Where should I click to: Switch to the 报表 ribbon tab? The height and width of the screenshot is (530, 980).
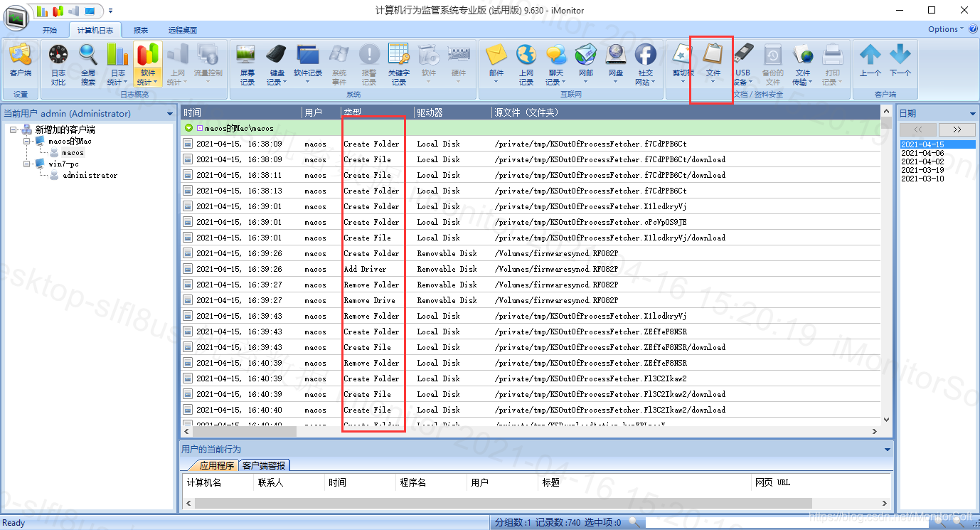[x=141, y=30]
